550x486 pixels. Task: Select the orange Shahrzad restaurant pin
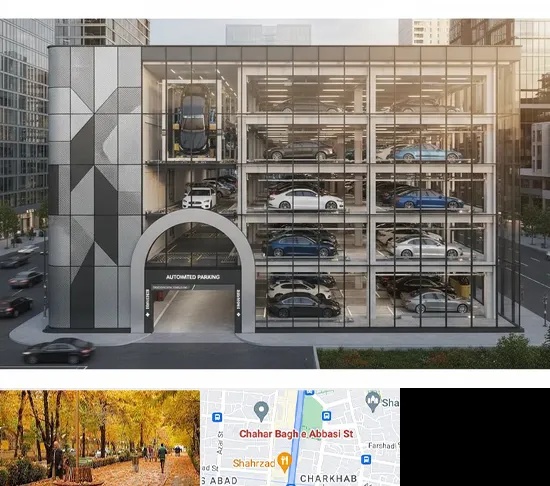[x=284, y=462]
